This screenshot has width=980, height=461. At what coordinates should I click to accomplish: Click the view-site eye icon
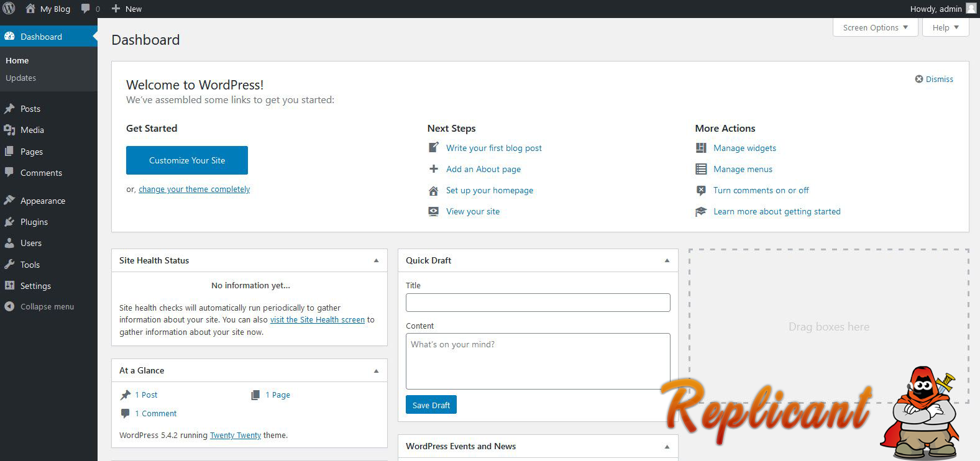click(434, 211)
